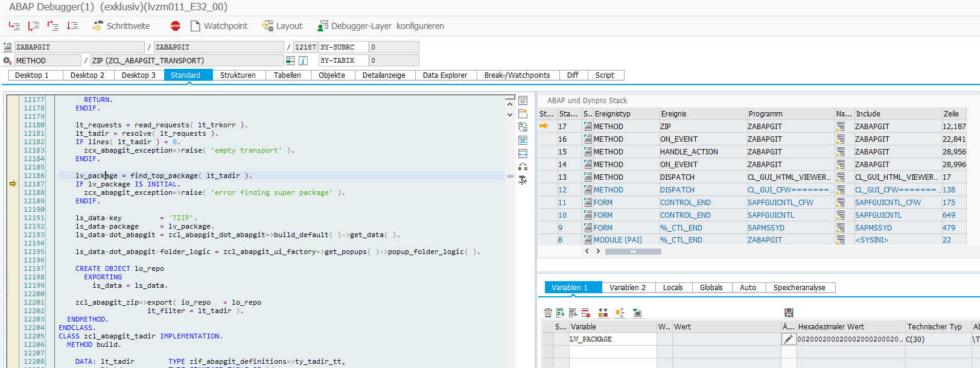The width and height of the screenshot is (980, 368).
Task: Click the gear icon beside METHOD field
Action: tap(7, 61)
